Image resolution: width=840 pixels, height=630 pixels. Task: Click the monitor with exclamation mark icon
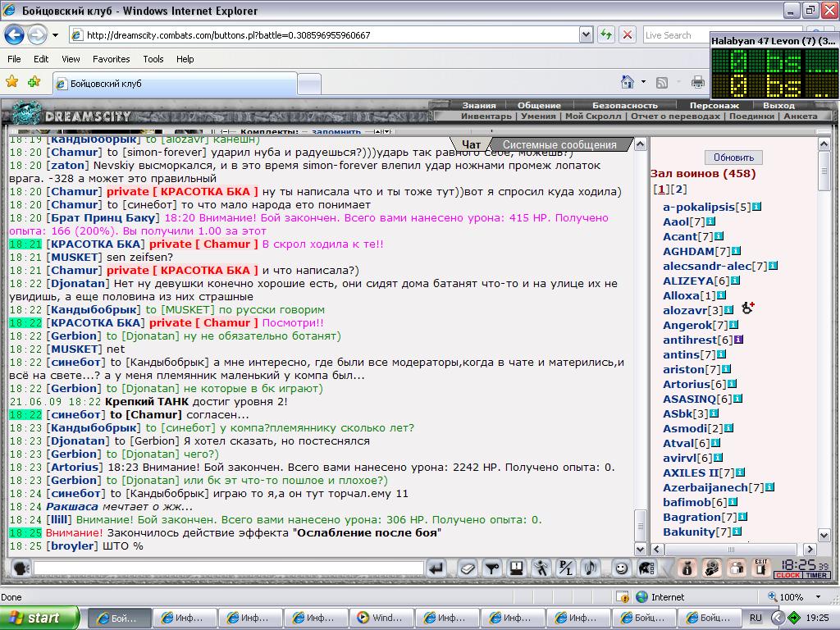[x=517, y=568]
